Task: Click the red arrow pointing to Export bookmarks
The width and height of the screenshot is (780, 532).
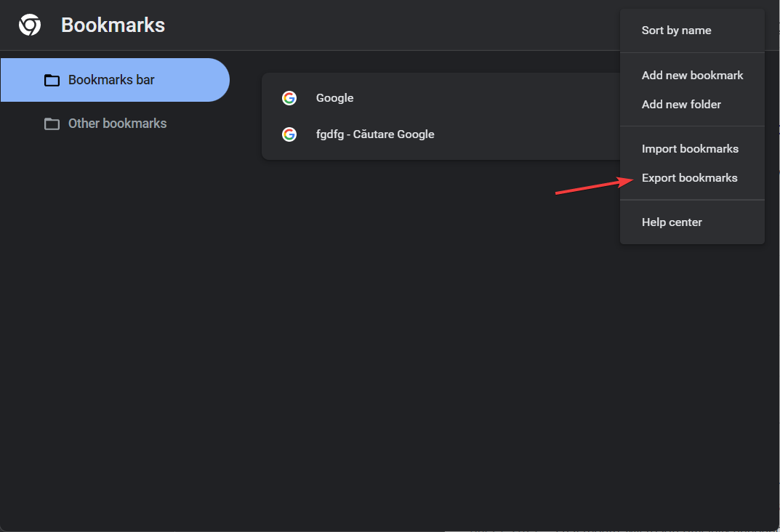Action: point(595,185)
